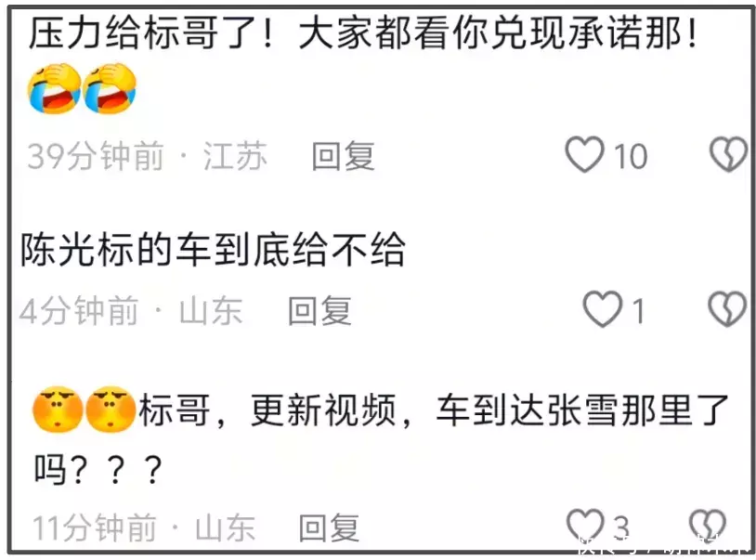Tap the first smug emoji before 标哥
The height and width of the screenshot is (560, 756).
pyautogui.click(x=58, y=410)
